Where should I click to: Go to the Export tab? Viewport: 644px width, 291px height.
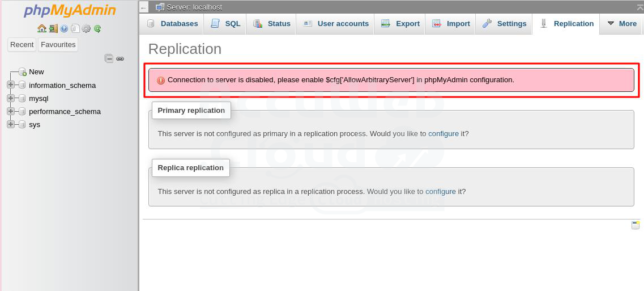pyautogui.click(x=400, y=24)
